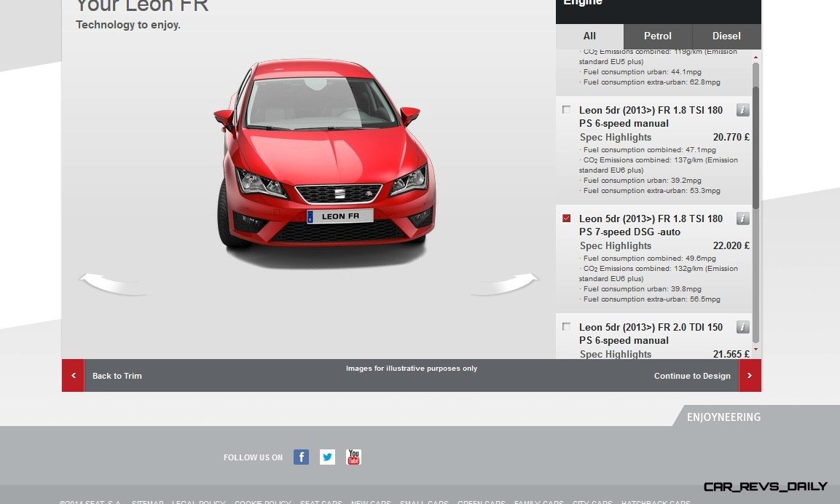Switch to the Petrol engines tab
Image resolution: width=840 pixels, height=504 pixels.
point(657,36)
